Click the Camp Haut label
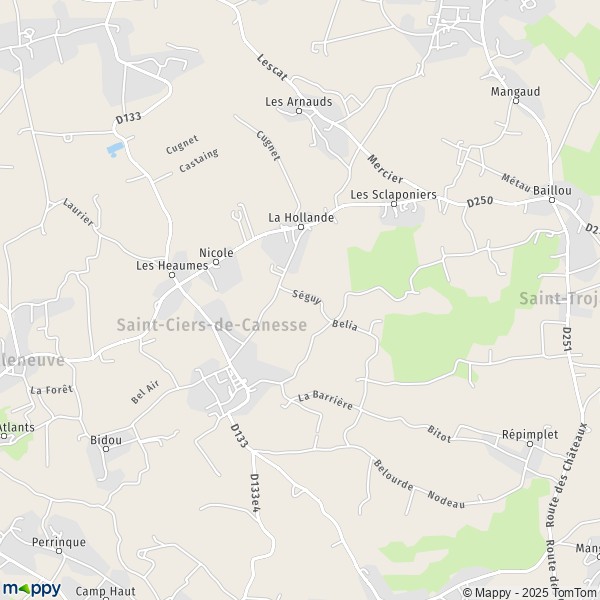The width and height of the screenshot is (600, 600). (x=106, y=591)
